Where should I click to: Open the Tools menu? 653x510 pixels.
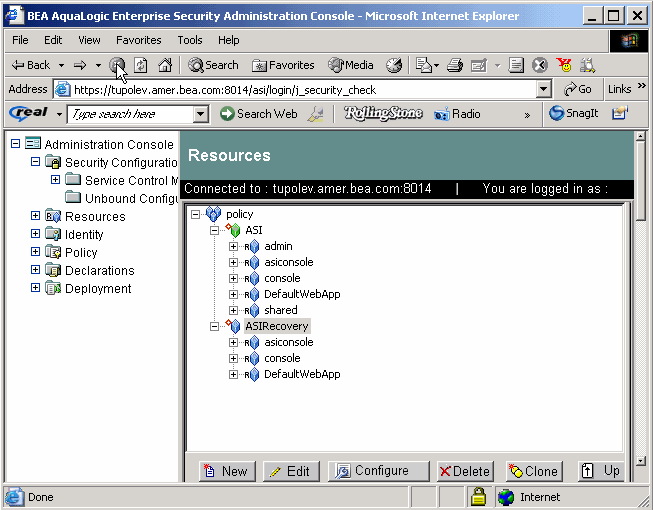pos(189,40)
